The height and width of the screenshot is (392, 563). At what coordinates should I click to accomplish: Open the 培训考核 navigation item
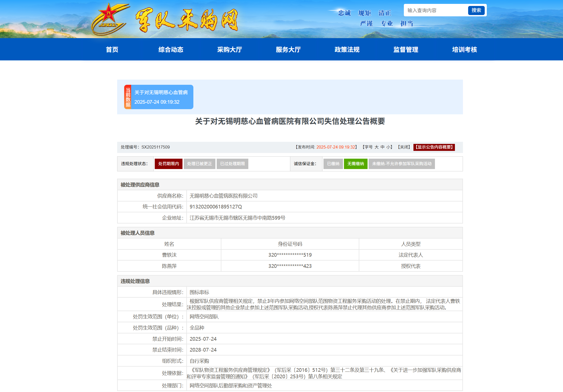[465, 50]
